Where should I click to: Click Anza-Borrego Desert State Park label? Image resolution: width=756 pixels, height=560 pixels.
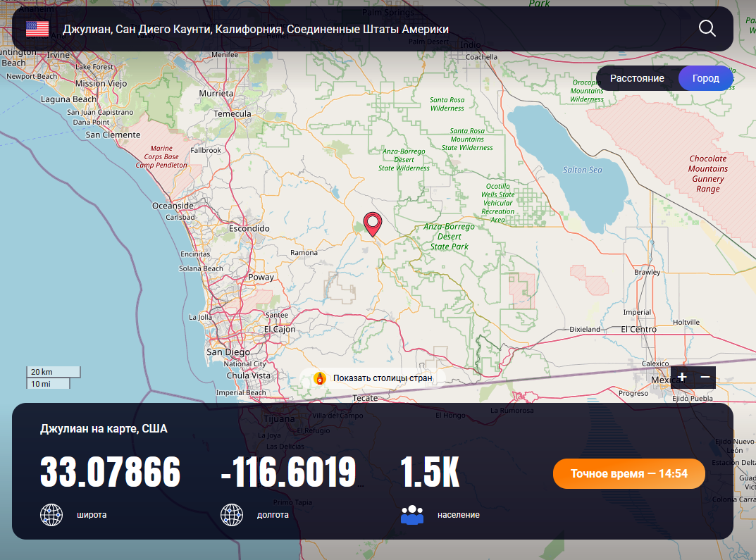(449, 236)
